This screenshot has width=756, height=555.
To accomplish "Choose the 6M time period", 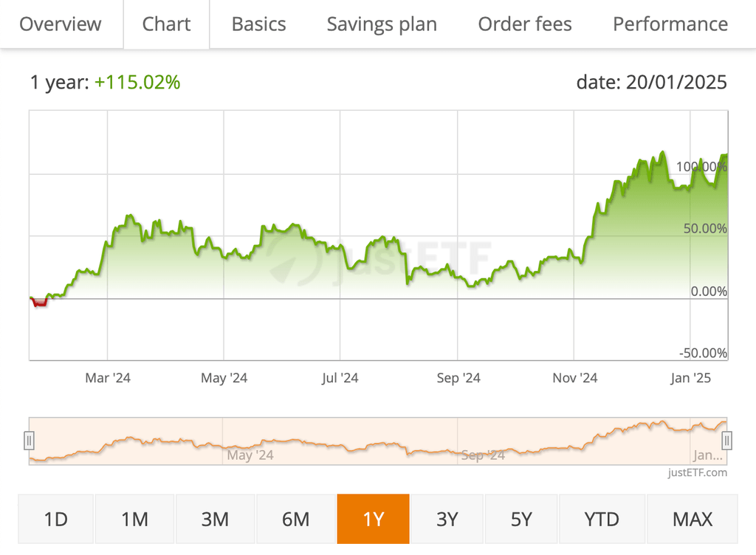I will coord(295,519).
